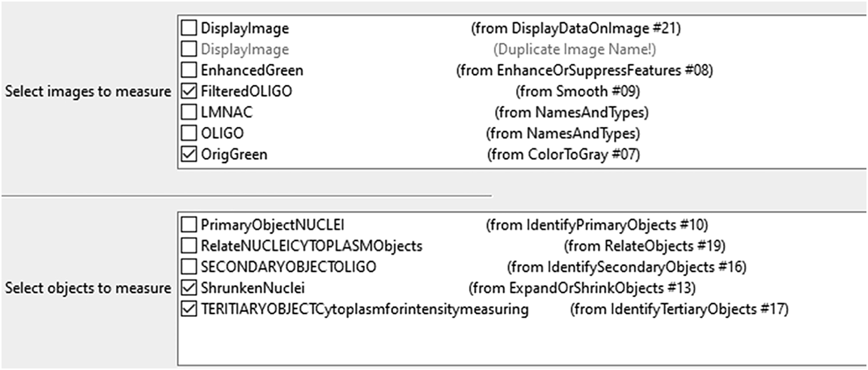The height and width of the screenshot is (370, 868).
Task: Tick the OLIGO image checkbox
Action: (189, 133)
